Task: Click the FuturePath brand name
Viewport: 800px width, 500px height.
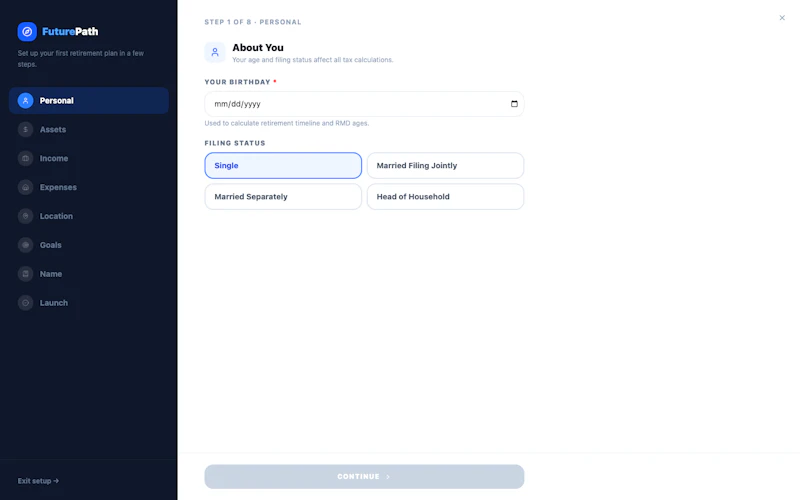Action: point(70,32)
